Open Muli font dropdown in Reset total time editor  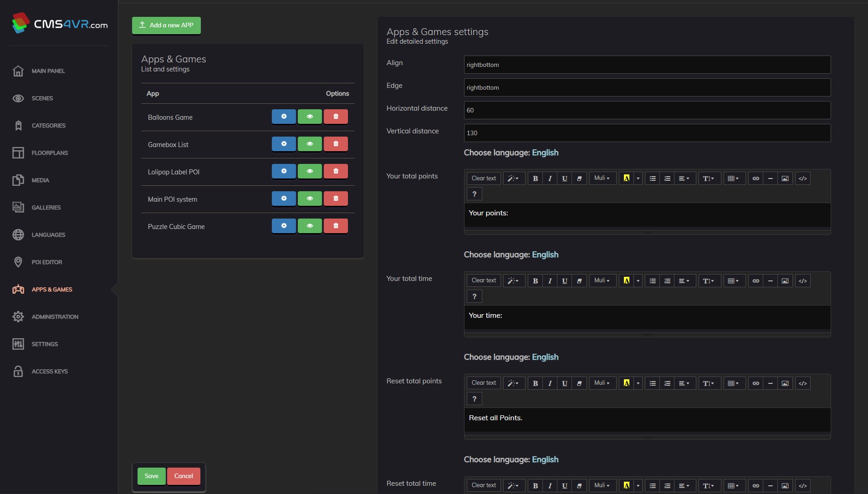(602, 486)
